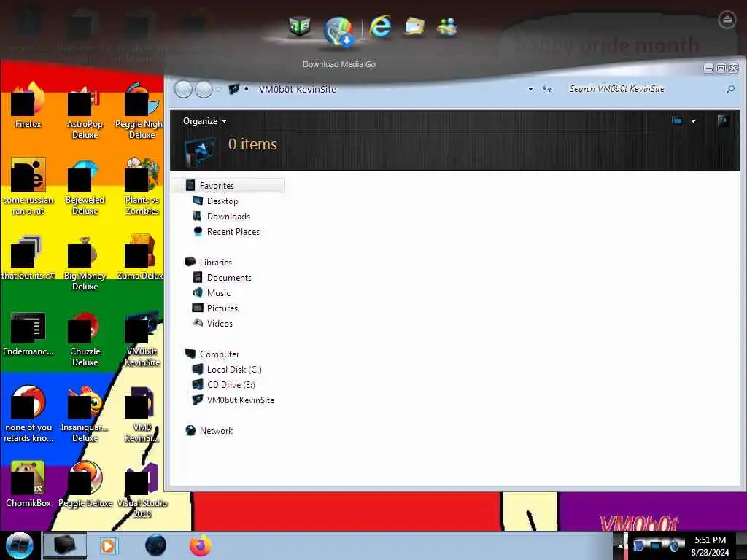Open the Messenger people icon in top dock
This screenshot has height=560, width=747.
447,27
